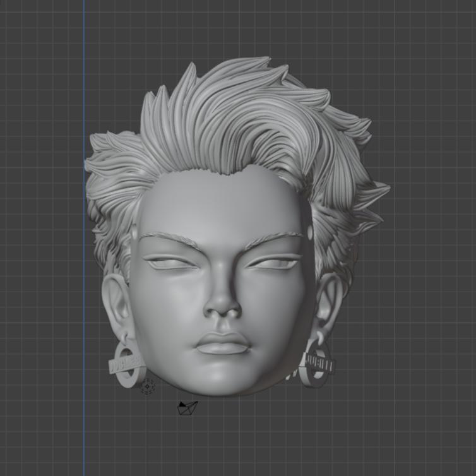The image size is (476, 476).
Task: Select the hoop earring on the right ear
Action: pyautogui.click(x=317, y=361)
